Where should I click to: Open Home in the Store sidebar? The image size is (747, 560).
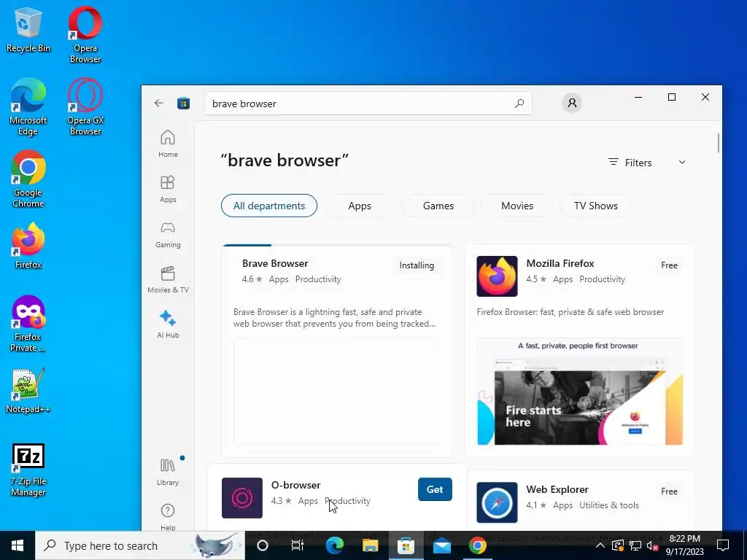(168, 144)
